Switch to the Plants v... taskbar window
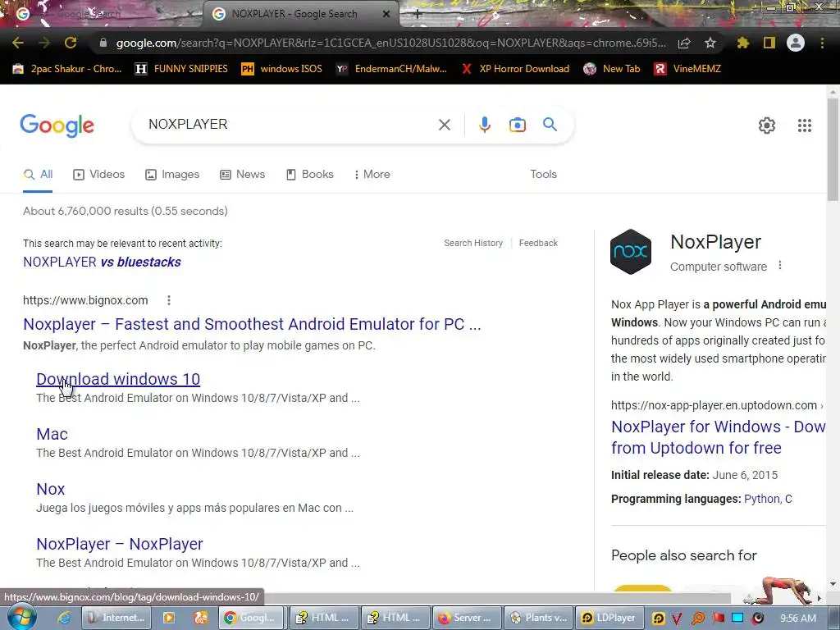 point(538,618)
